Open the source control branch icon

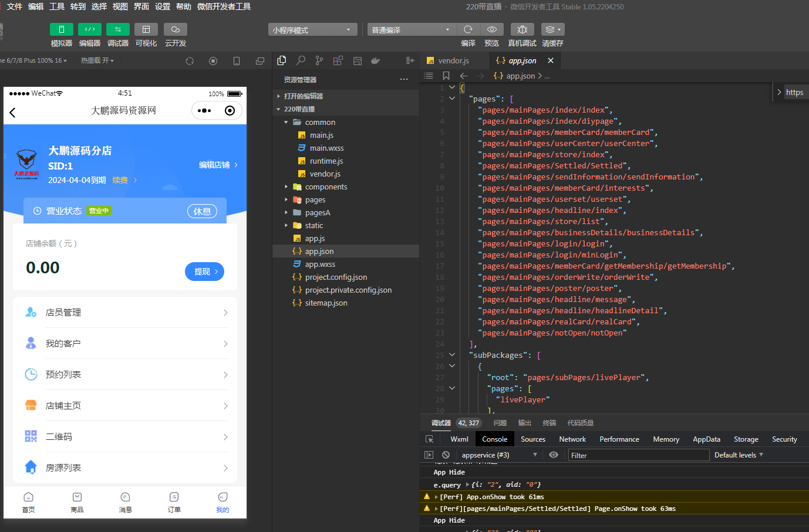pyautogui.click(x=319, y=60)
